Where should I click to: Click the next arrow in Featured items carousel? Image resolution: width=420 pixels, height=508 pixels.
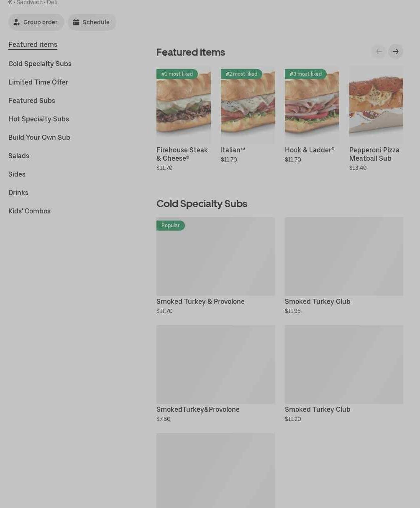[x=395, y=51]
